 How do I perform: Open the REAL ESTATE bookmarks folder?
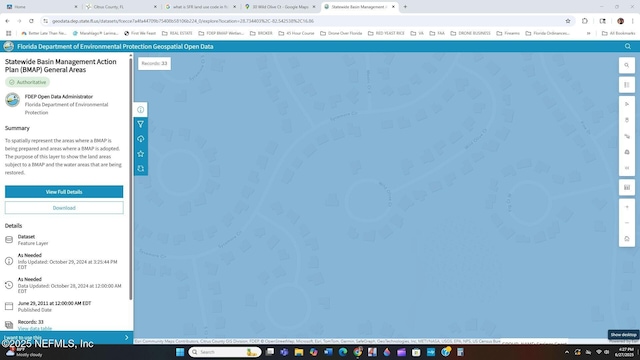tap(177, 33)
